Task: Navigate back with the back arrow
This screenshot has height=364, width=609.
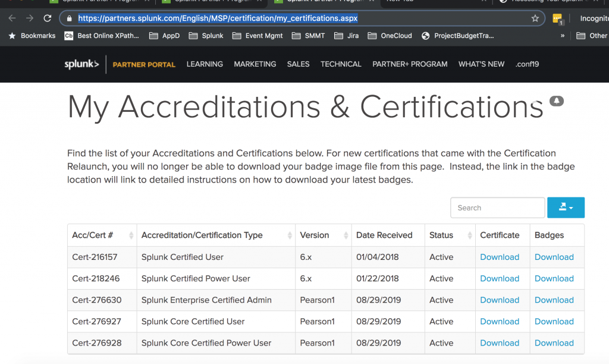Action: point(12,18)
